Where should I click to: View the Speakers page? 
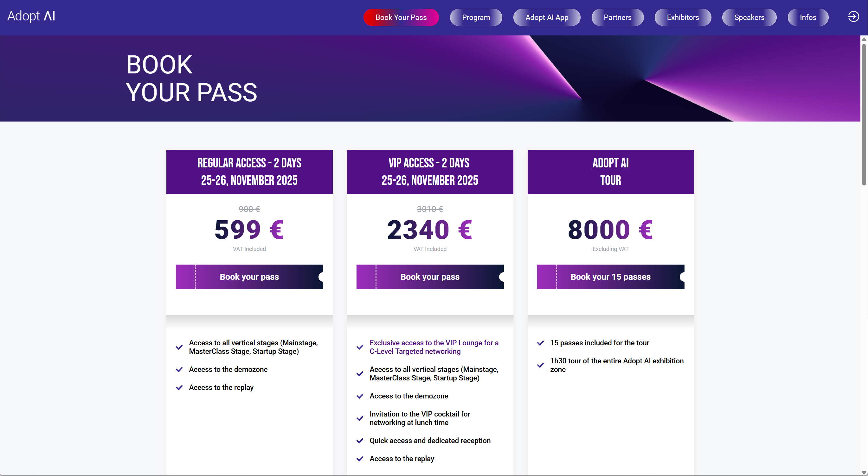coord(749,17)
